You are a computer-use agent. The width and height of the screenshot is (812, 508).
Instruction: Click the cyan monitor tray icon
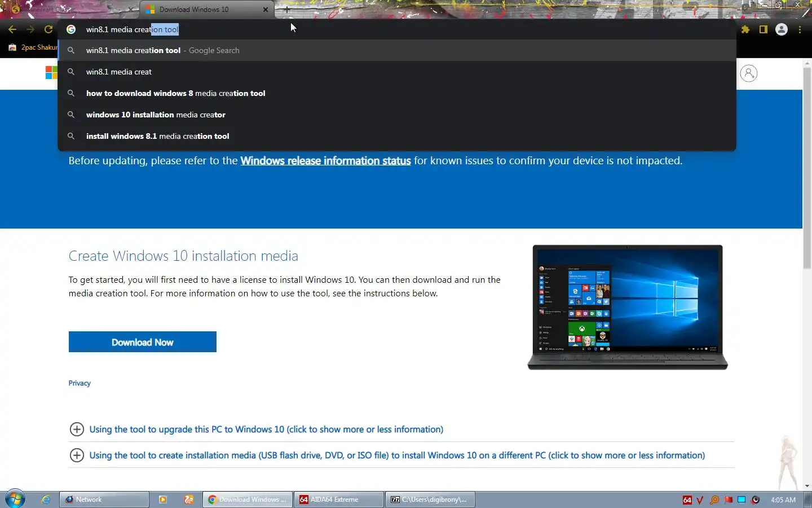742,500
